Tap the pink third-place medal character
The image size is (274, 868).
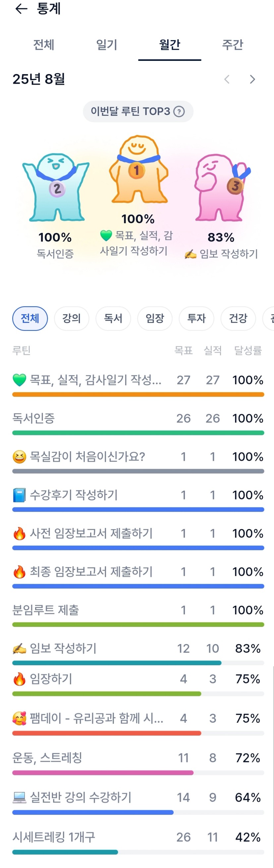222,187
